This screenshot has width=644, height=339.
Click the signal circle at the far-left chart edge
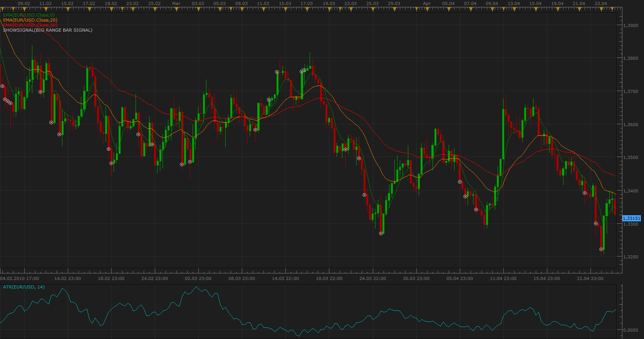click(2, 86)
